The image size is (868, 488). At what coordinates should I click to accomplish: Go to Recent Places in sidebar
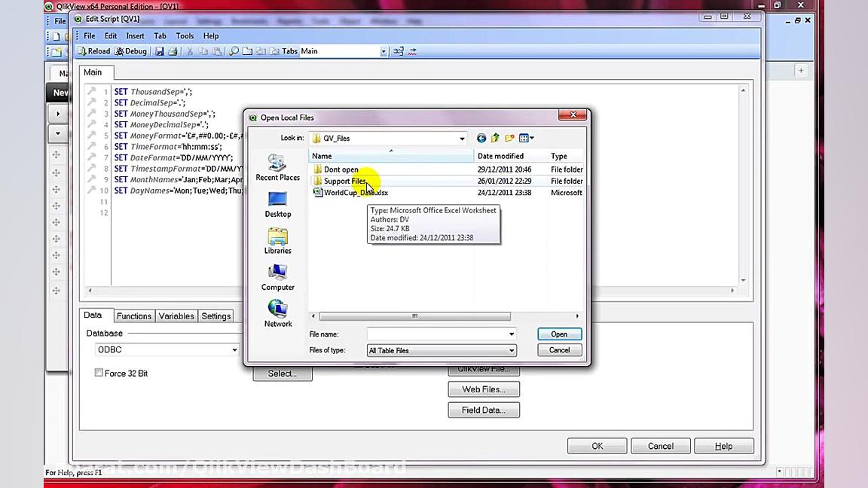(277, 168)
